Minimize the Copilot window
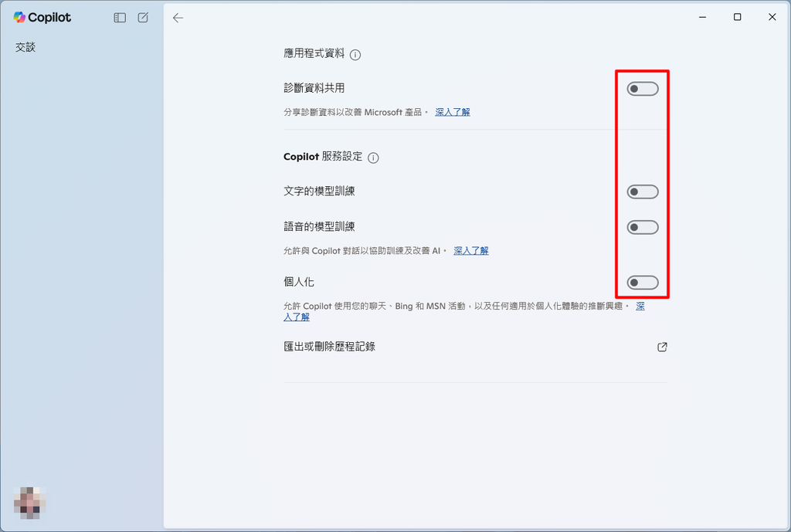791x532 pixels. [702, 17]
